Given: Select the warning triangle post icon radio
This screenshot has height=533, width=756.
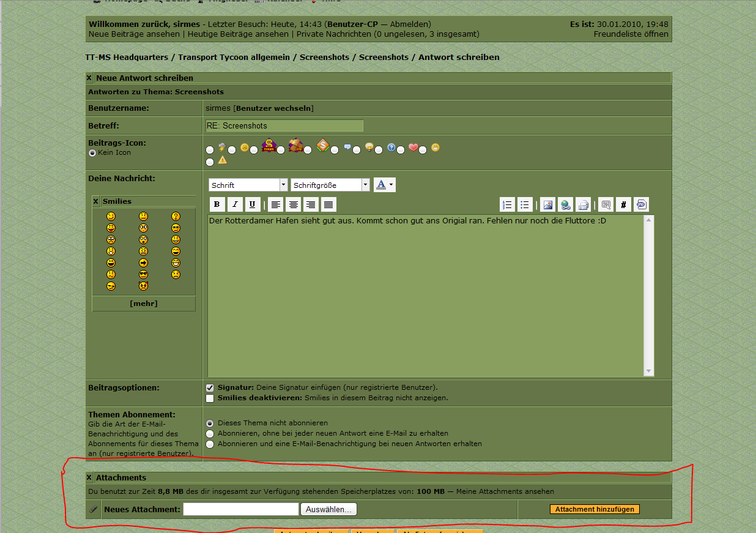Looking at the screenshot, I should click(x=210, y=162).
